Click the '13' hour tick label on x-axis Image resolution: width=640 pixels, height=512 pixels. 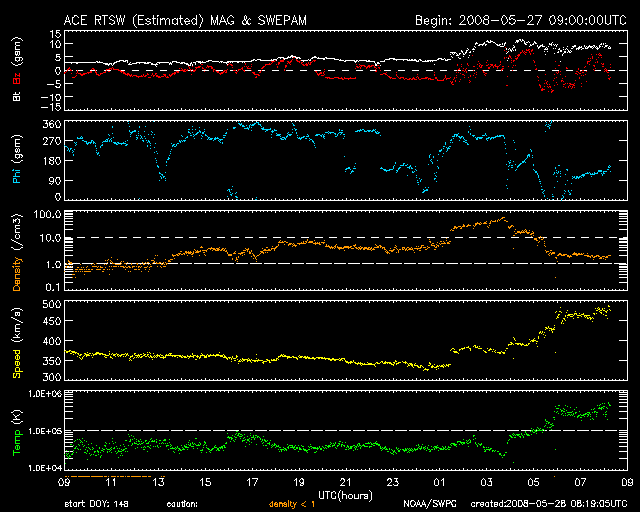[158, 483]
